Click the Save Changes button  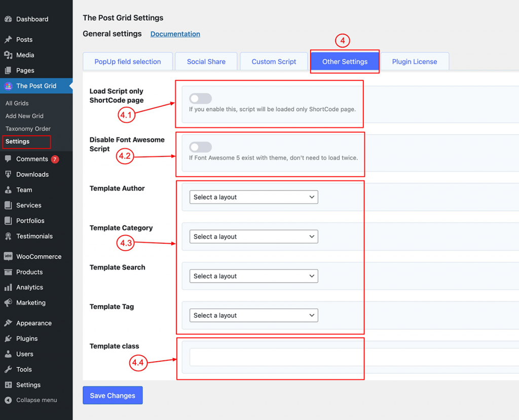click(x=113, y=396)
